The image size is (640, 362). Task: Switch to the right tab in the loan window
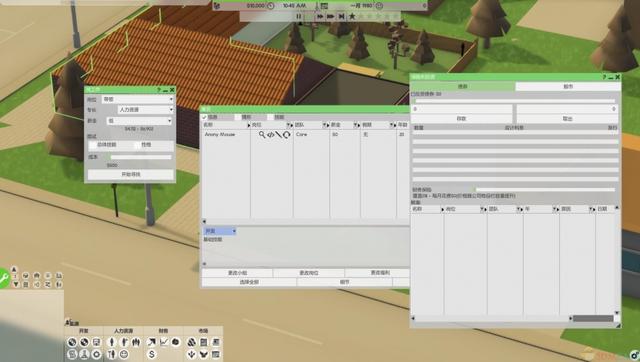[568, 87]
